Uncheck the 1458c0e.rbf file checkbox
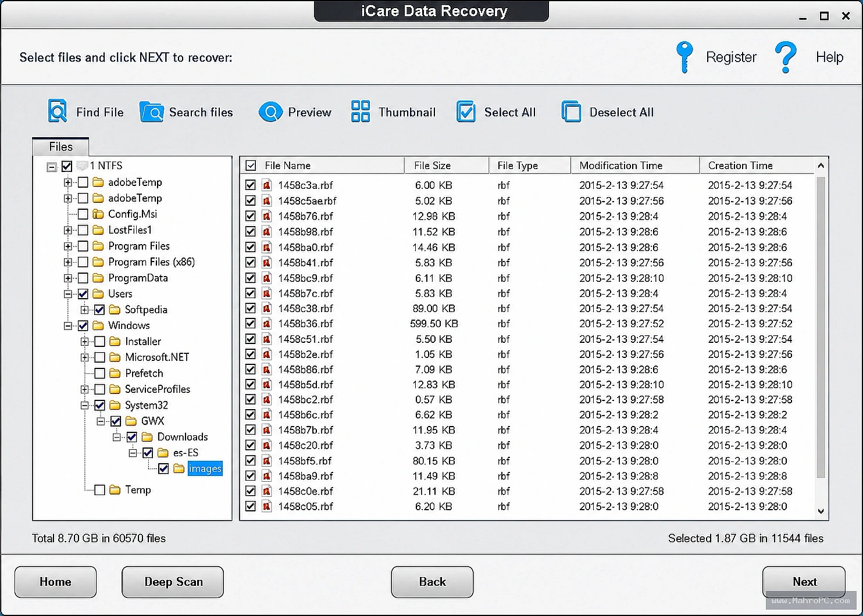 251,491
